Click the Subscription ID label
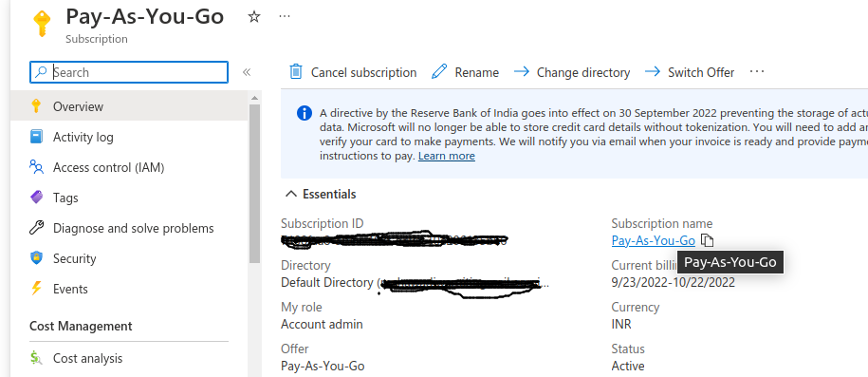The width and height of the screenshot is (868, 377). [323, 223]
